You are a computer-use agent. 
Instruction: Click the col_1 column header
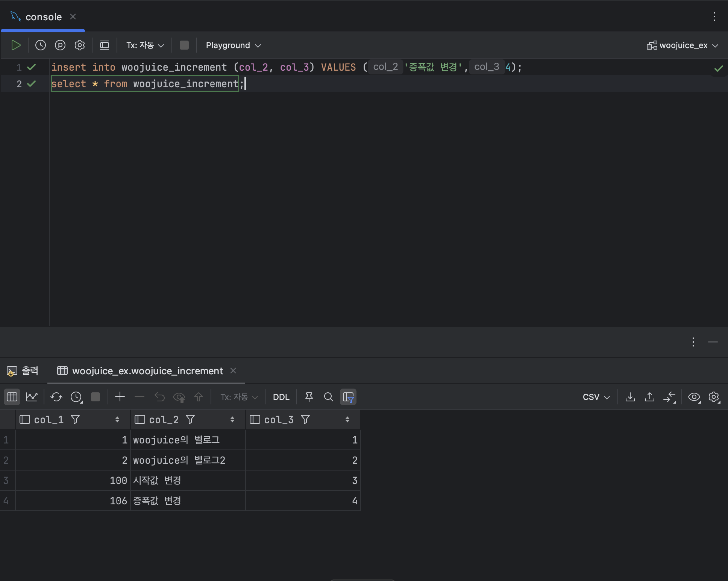point(73,419)
